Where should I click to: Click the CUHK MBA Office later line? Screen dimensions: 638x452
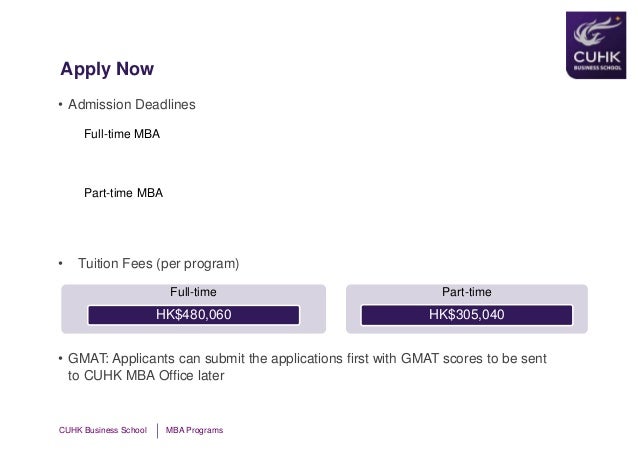pyautogui.click(x=146, y=376)
